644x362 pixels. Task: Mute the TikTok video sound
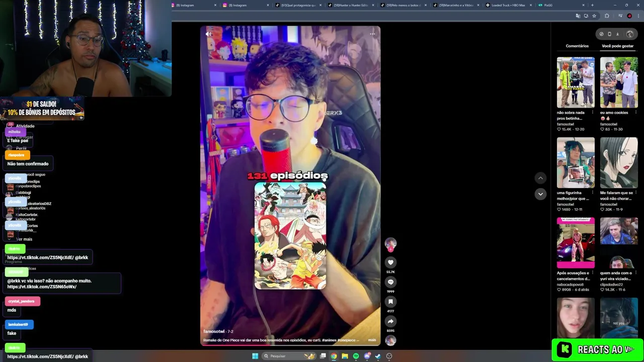coord(209,34)
